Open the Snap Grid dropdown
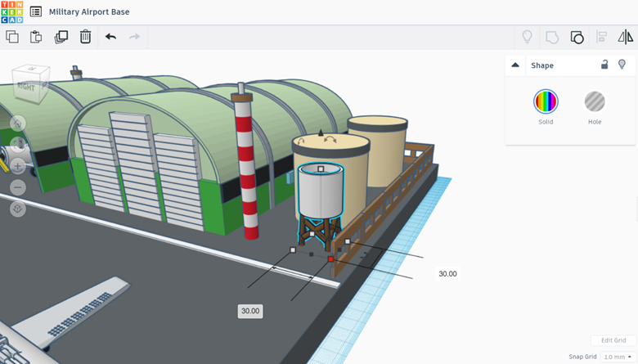 [618, 357]
